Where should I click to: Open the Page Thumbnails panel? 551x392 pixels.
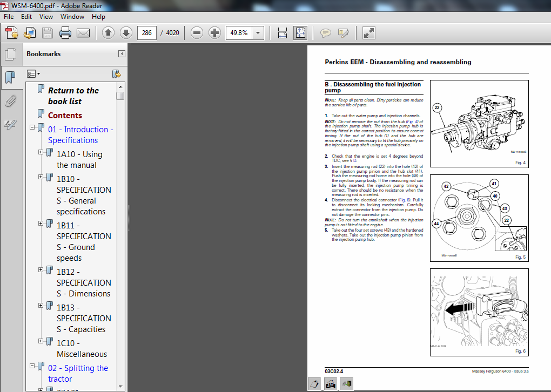pyautogui.click(x=11, y=54)
